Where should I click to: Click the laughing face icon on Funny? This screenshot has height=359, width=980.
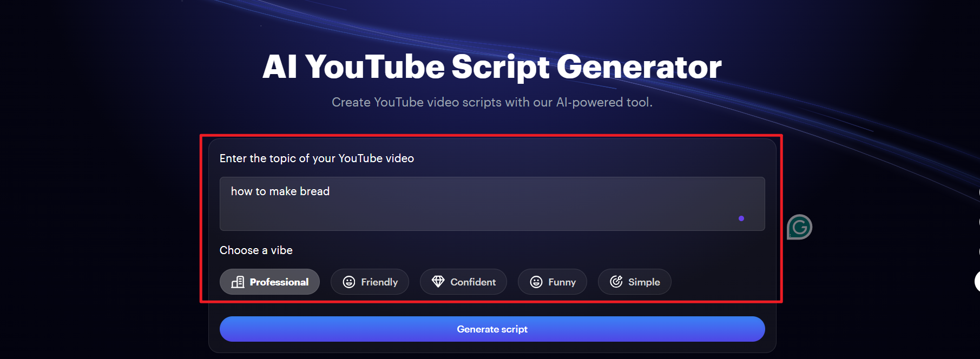tap(536, 282)
